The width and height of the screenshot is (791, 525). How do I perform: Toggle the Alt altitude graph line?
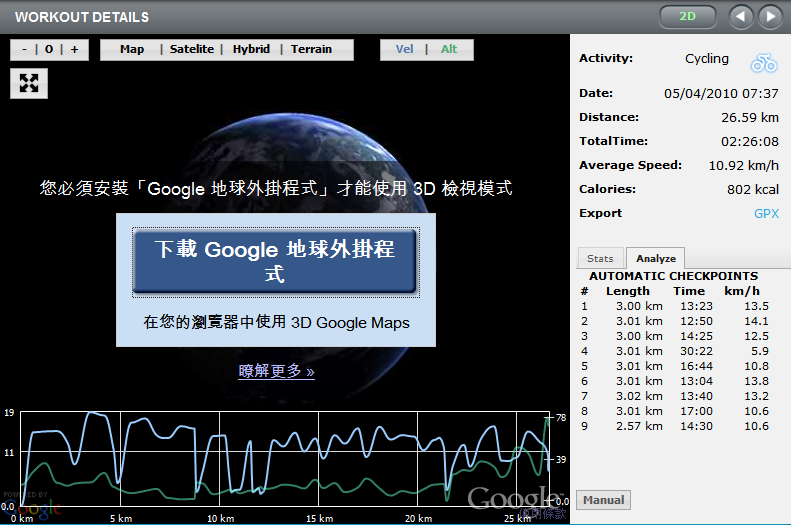tap(448, 49)
